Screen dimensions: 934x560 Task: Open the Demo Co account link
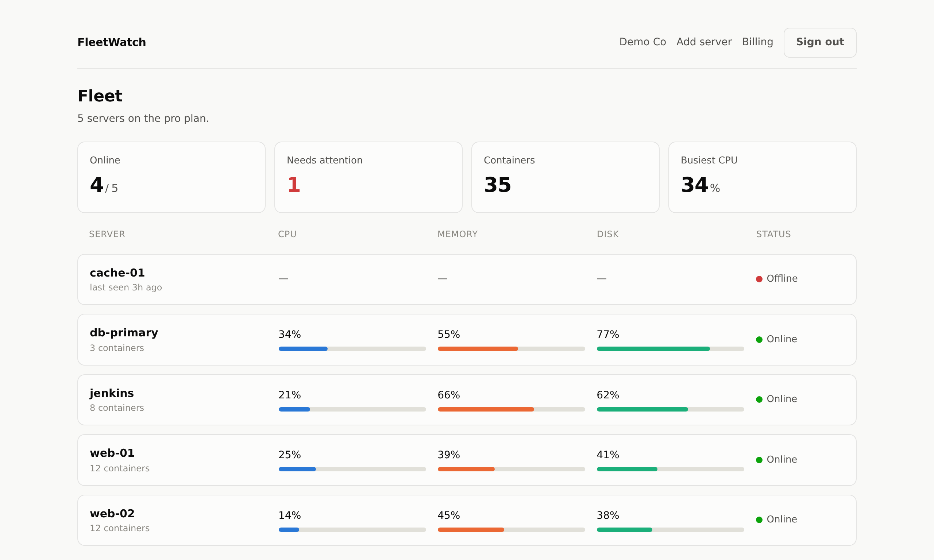pyautogui.click(x=642, y=42)
